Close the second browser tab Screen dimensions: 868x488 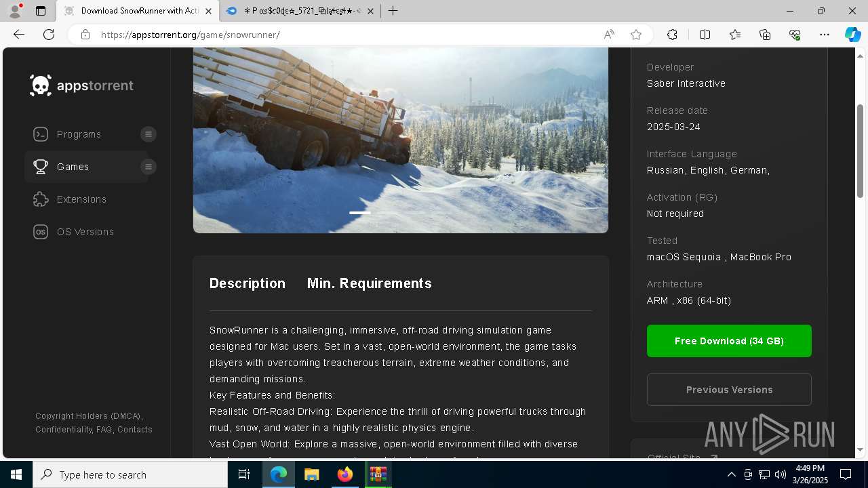click(371, 11)
